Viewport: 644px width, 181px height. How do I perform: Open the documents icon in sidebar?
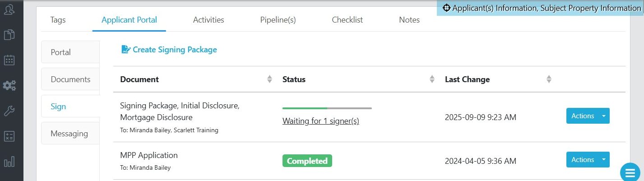coord(9,35)
